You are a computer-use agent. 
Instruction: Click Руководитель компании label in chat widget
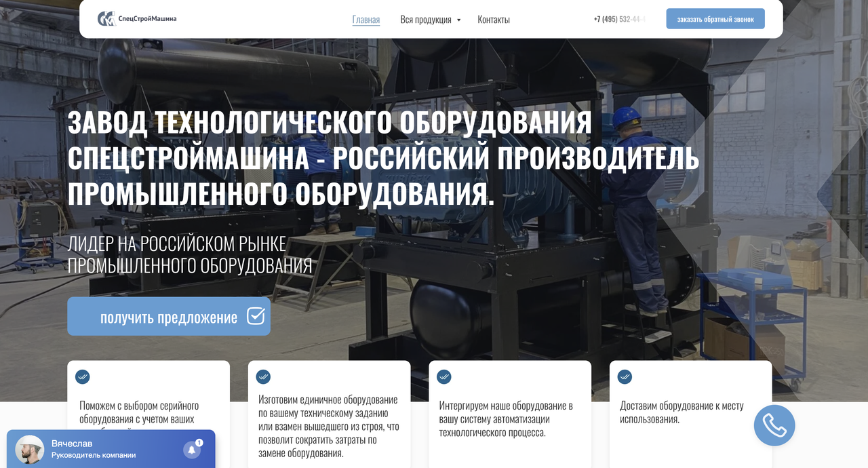pos(94,455)
